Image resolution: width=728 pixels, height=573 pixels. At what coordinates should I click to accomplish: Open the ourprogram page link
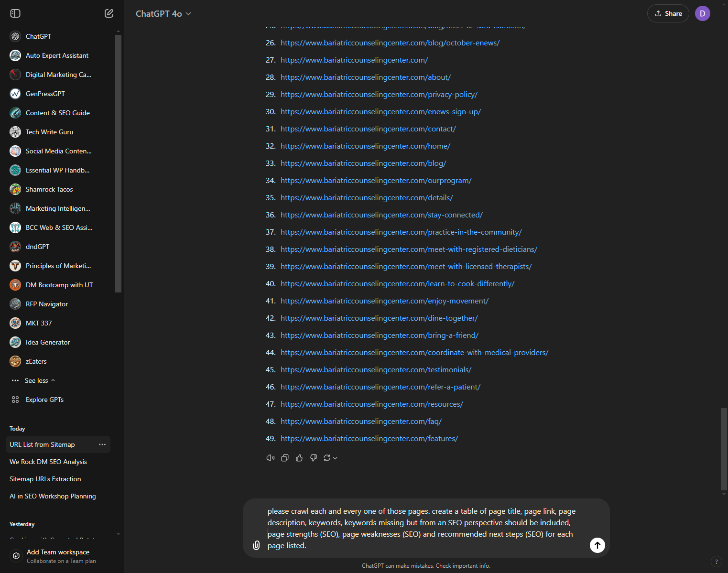(x=376, y=181)
